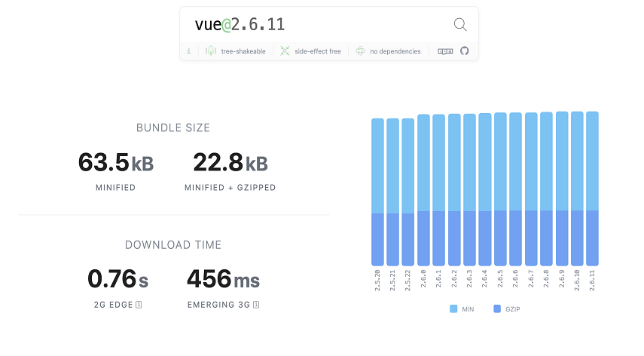Select the bar for version 2.6.2

click(x=454, y=190)
